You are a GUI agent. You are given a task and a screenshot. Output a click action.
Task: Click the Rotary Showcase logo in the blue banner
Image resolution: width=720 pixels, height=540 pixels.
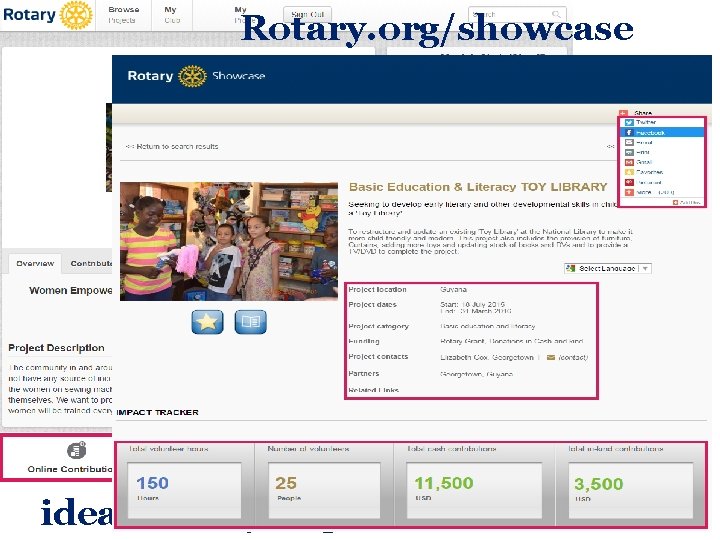pos(196,76)
